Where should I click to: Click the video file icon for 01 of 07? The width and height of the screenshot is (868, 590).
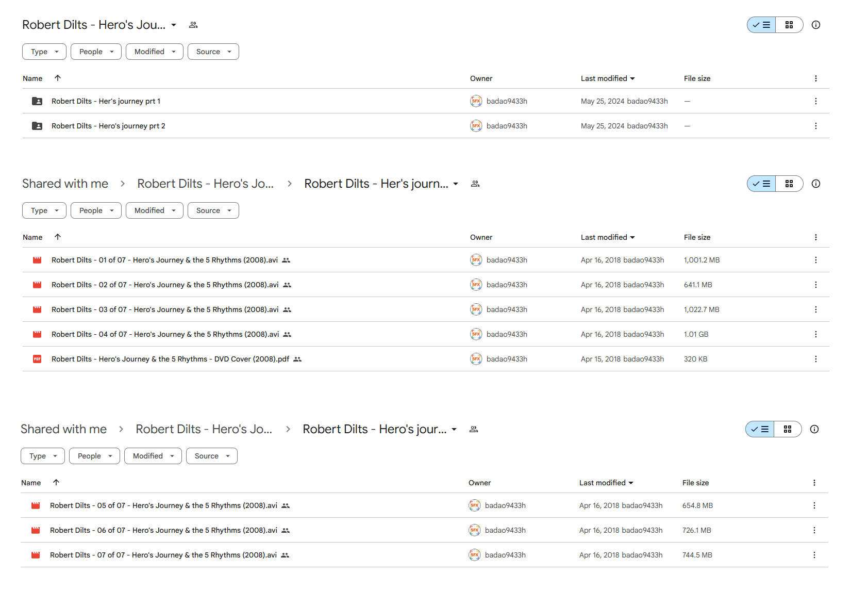point(37,260)
